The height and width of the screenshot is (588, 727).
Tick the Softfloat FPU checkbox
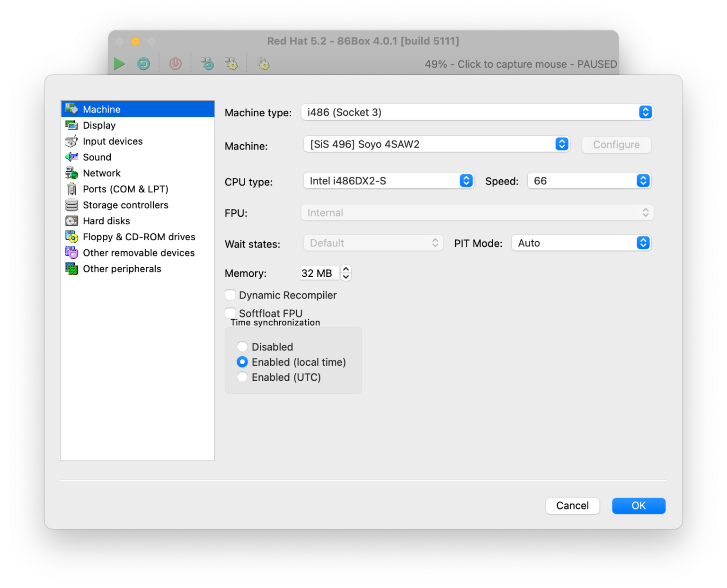click(231, 313)
